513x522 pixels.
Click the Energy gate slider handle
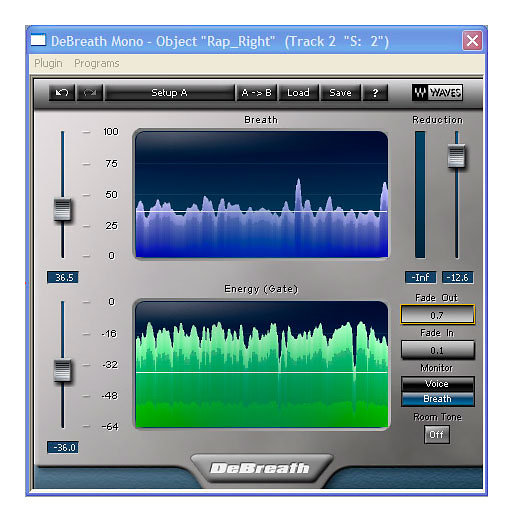pyautogui.click(x=62, y=370)
